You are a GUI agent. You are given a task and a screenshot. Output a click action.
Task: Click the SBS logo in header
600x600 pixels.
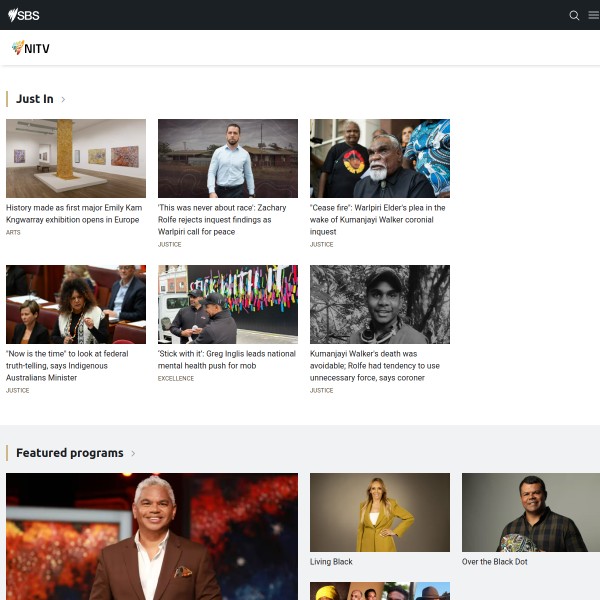(24, 15)
